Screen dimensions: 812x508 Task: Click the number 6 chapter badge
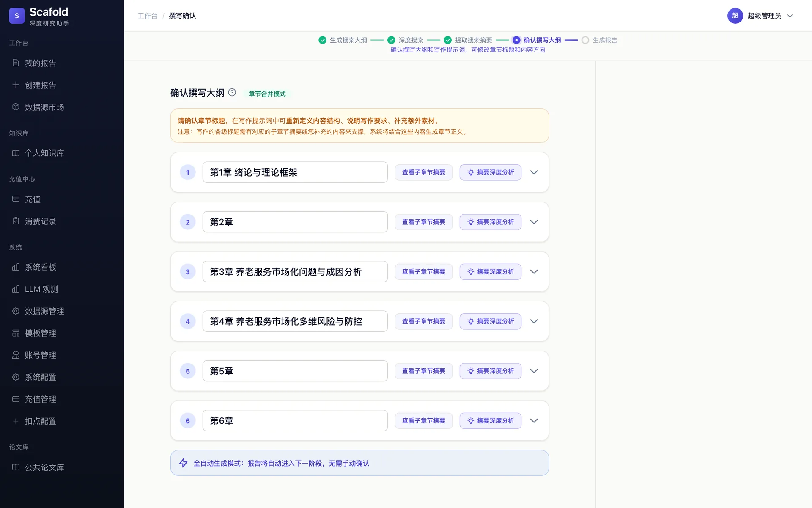point(188,421)
